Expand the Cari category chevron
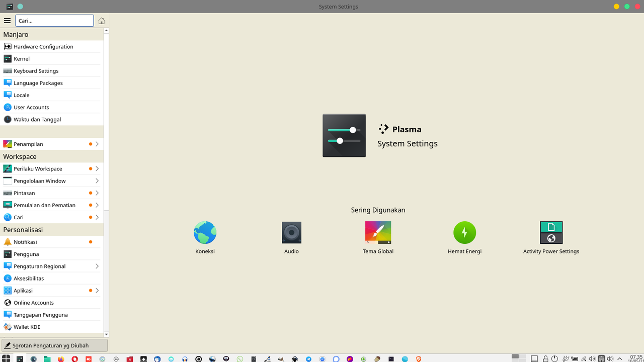The image size is (644, 362). pyautogui.click(x=97, y=217)
